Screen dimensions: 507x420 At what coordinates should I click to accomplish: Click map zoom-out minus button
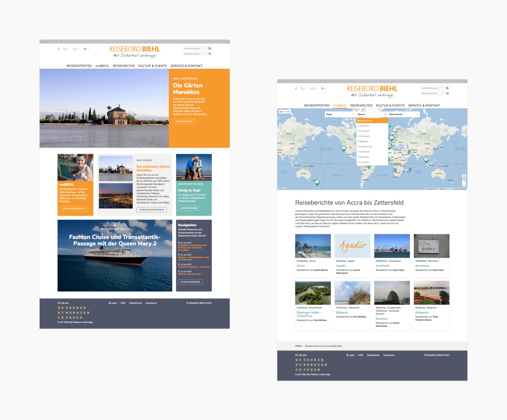tap(464, 185)
